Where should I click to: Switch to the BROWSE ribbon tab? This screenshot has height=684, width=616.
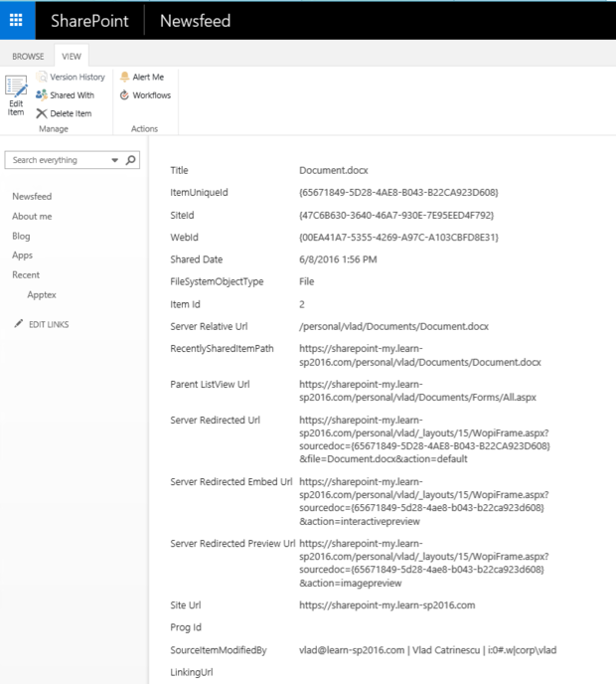28,57
